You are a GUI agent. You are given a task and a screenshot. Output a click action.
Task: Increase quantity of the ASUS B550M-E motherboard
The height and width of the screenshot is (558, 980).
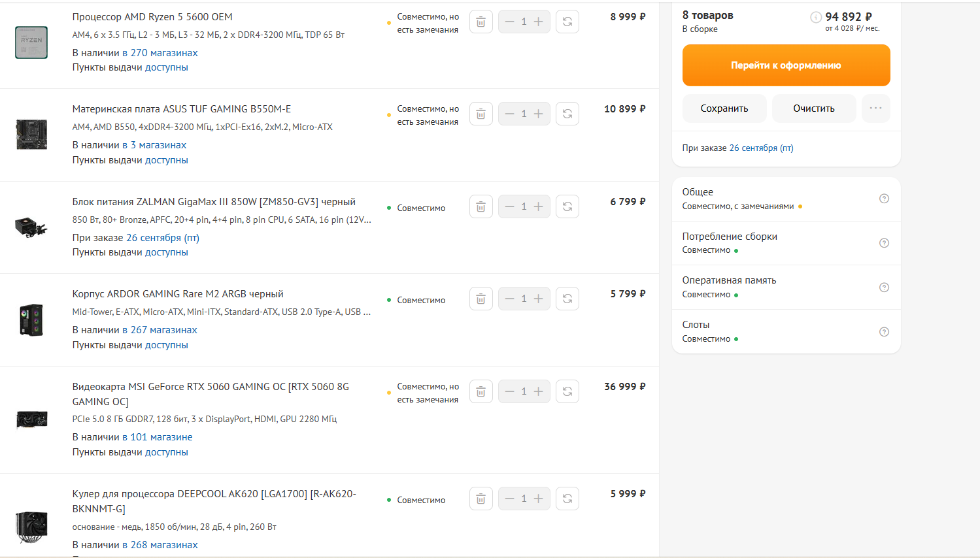[539, 114]
